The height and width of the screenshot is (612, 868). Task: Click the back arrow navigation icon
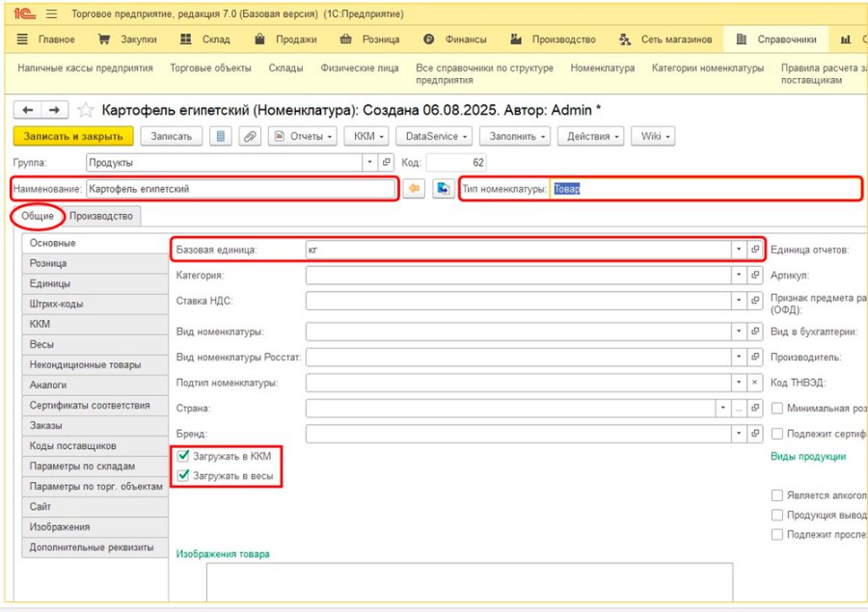coord(27,110)
